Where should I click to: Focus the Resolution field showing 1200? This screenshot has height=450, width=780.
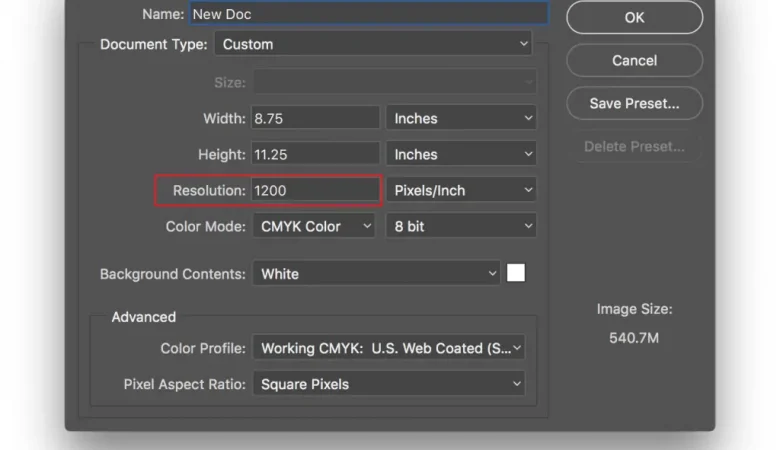click(315, 190)
